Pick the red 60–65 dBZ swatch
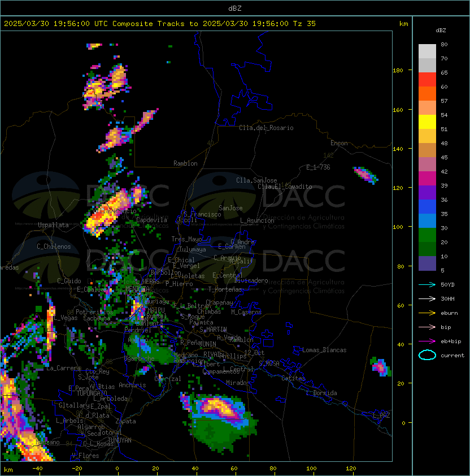Image resolution: width=470 pixels, height=476 pixels. tap(427, 80)
